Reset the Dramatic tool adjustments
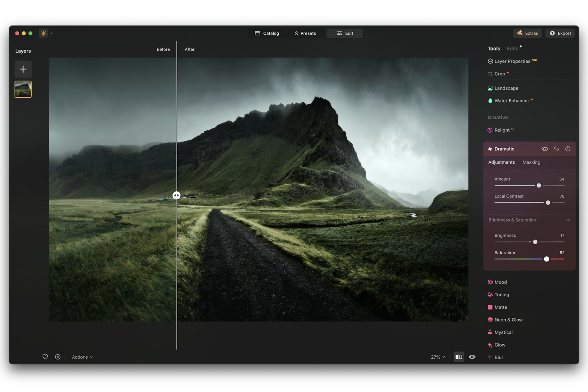Screen dimensions: 588x392 (556, 149)
